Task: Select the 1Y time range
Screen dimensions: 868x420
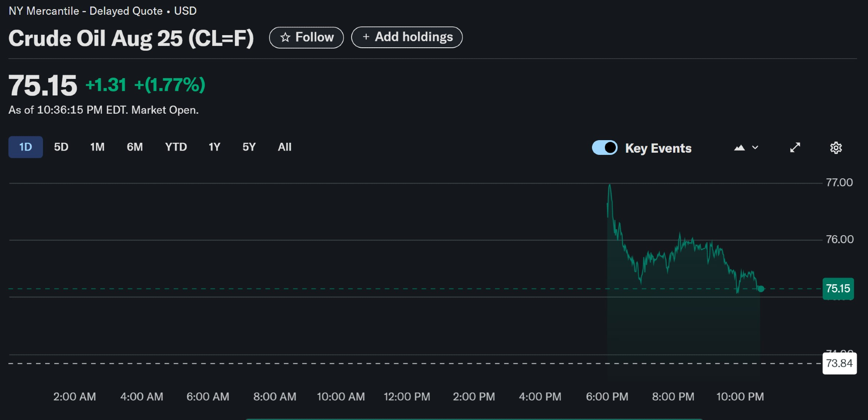Action: tap(214, 147)
